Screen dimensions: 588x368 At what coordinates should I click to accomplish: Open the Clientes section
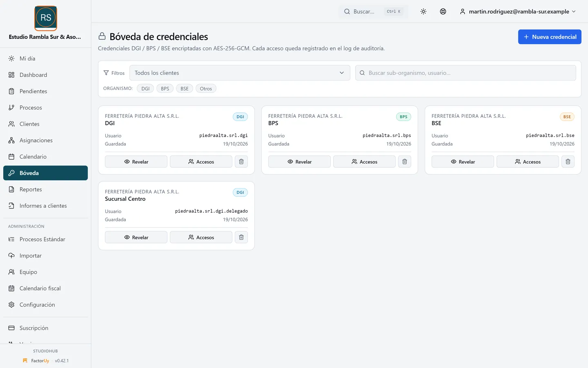[45, 124]
